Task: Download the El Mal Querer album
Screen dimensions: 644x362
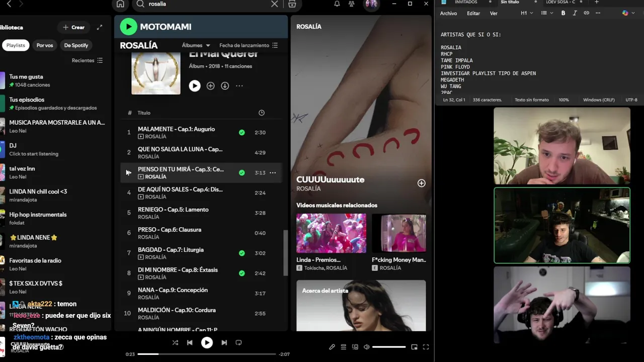Action: [x=225, y=86]
